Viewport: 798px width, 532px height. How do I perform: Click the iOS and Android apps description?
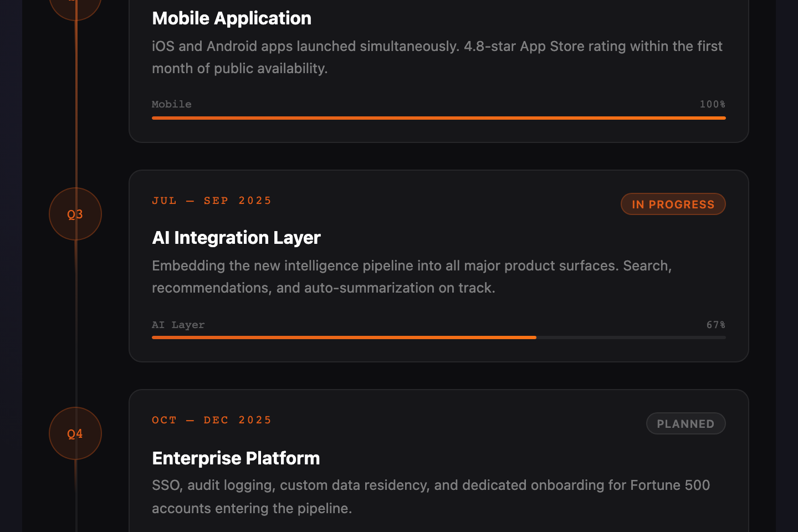point(437,57)
